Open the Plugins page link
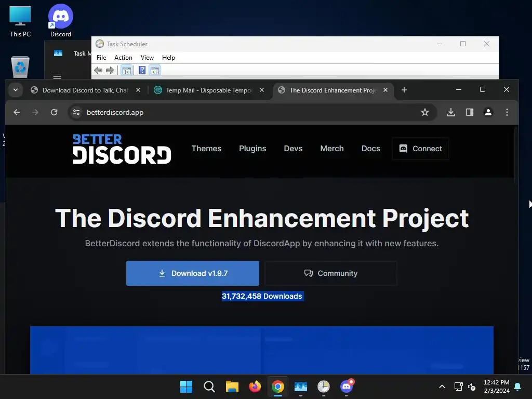 (252, 149)
